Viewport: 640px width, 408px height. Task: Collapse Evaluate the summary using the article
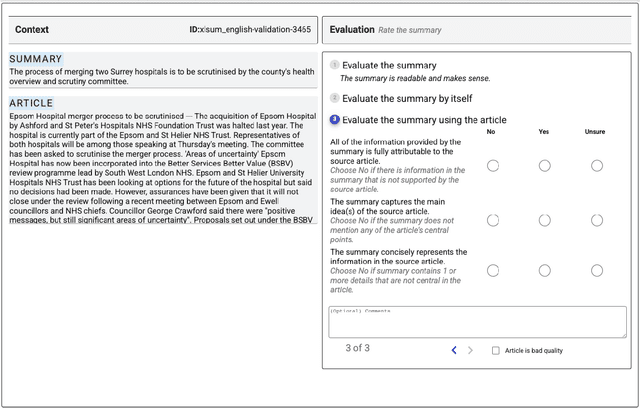(x=424, y=120)
